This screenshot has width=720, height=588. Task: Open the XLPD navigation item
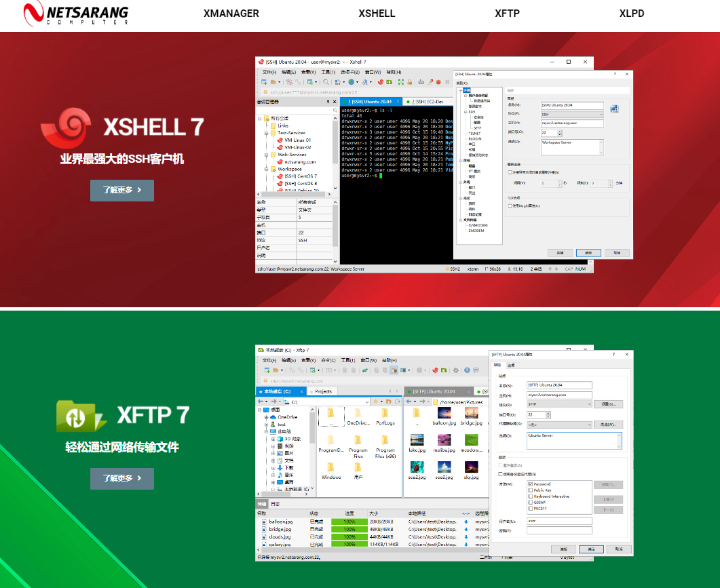(x=631, y=14)
